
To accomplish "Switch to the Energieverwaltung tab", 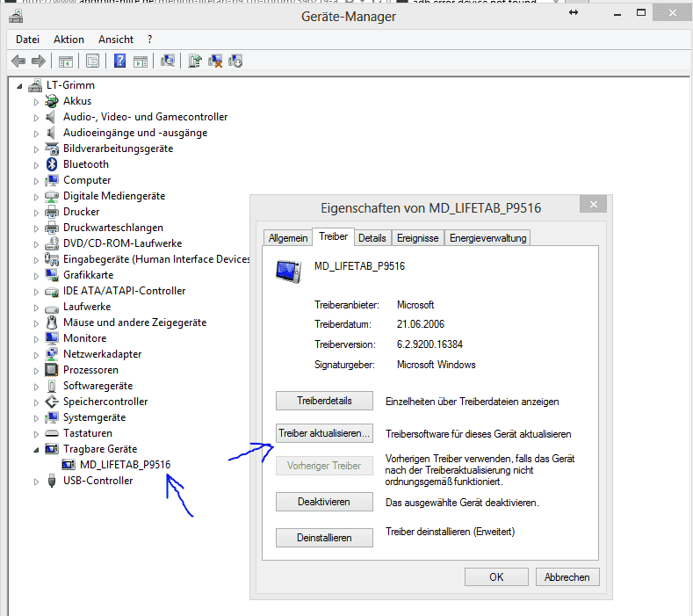I will click(487, 238).
